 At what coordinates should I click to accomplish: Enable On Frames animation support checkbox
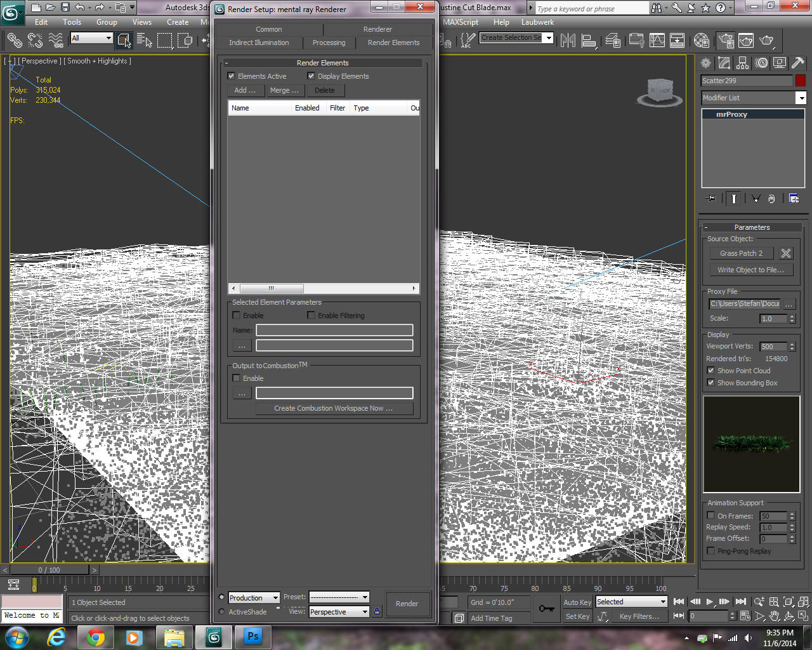pyautogui.click(x=710, y=515)
